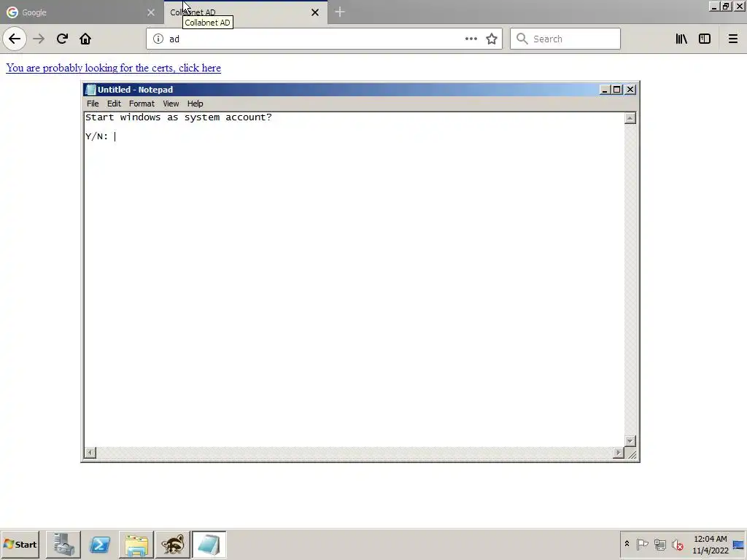Image resolution: width=747 pixels, height=560 pixels.
Task: Restore down the browser window
Action: click(x=726, y=7)
